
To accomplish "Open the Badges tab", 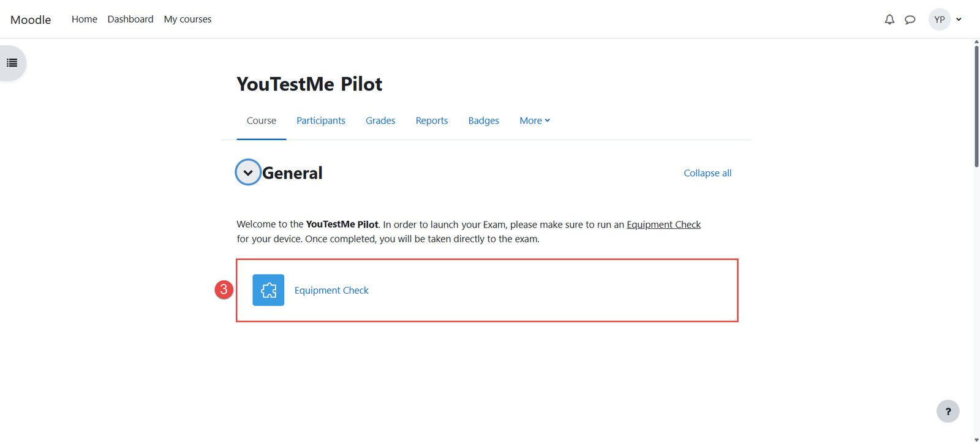I will (484, 121).
